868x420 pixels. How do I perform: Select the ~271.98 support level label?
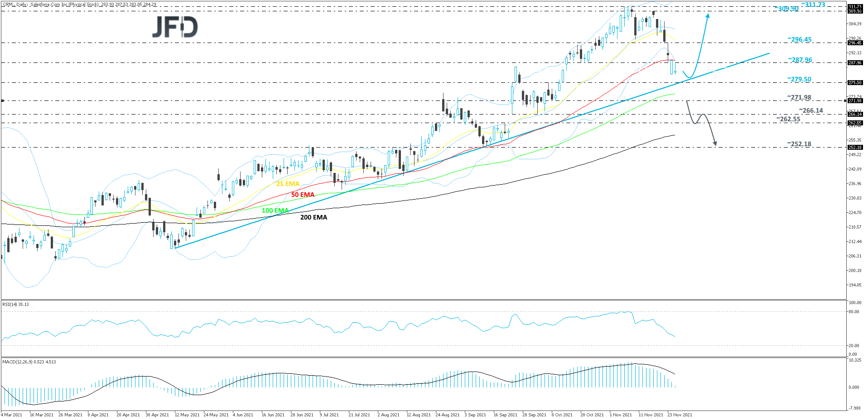pyautogui.click(x=799, y=97)
